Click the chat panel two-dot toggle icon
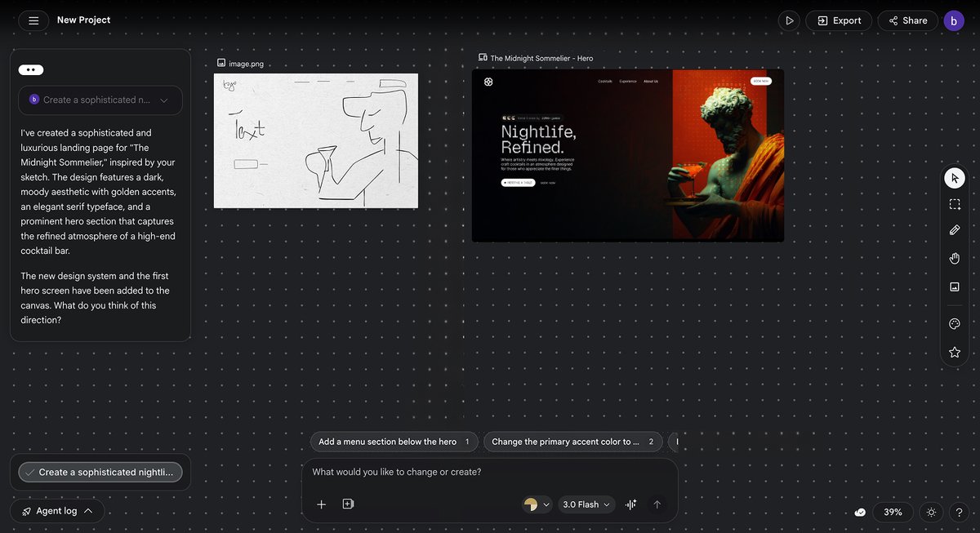The height and width of the screenshot is (533, 980). point(31,70)
